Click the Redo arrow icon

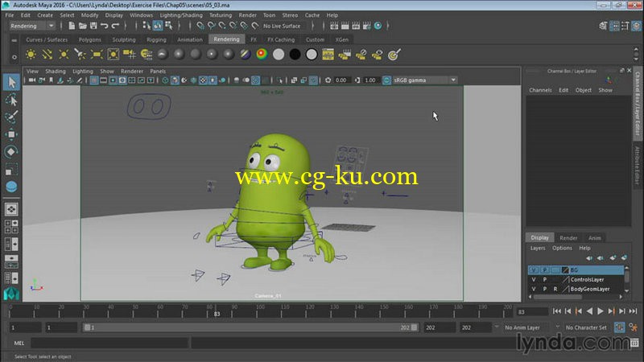[x=115, y=26]
